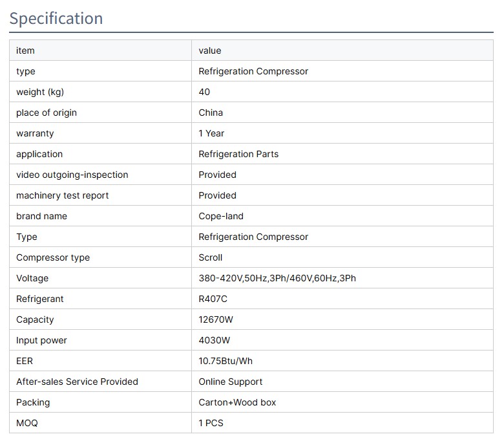Click the Scroll compressor type value

211,257
